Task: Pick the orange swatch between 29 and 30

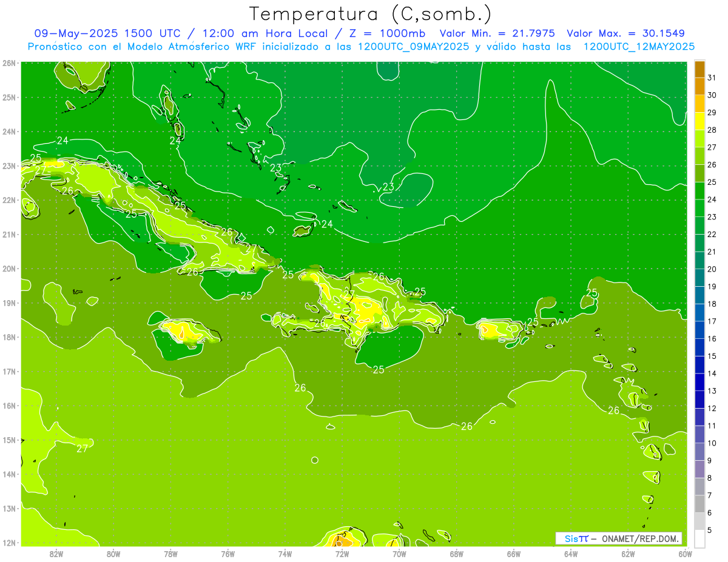Action: click(x=700, y=104)
